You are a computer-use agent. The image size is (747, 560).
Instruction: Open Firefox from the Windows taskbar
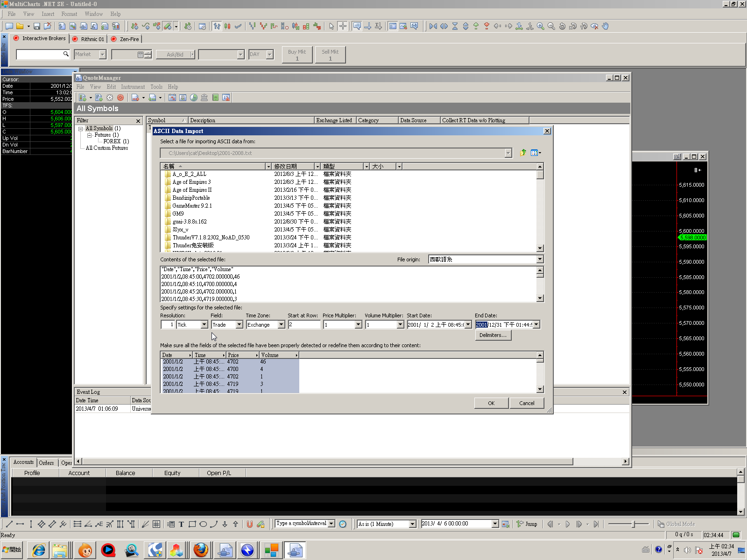point(201,550)
